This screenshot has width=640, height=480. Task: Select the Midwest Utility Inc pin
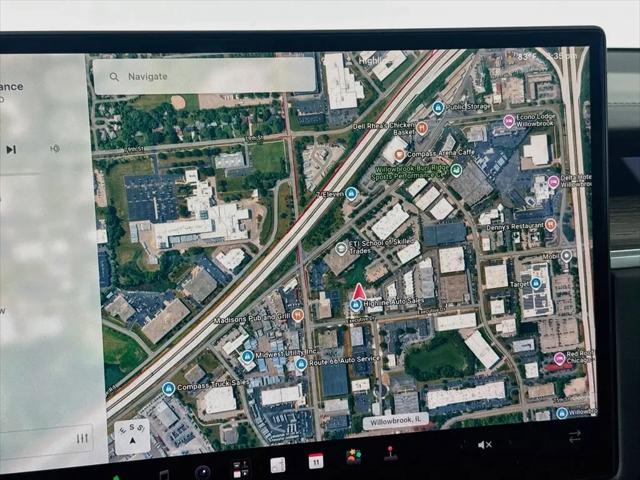point(247,356)
